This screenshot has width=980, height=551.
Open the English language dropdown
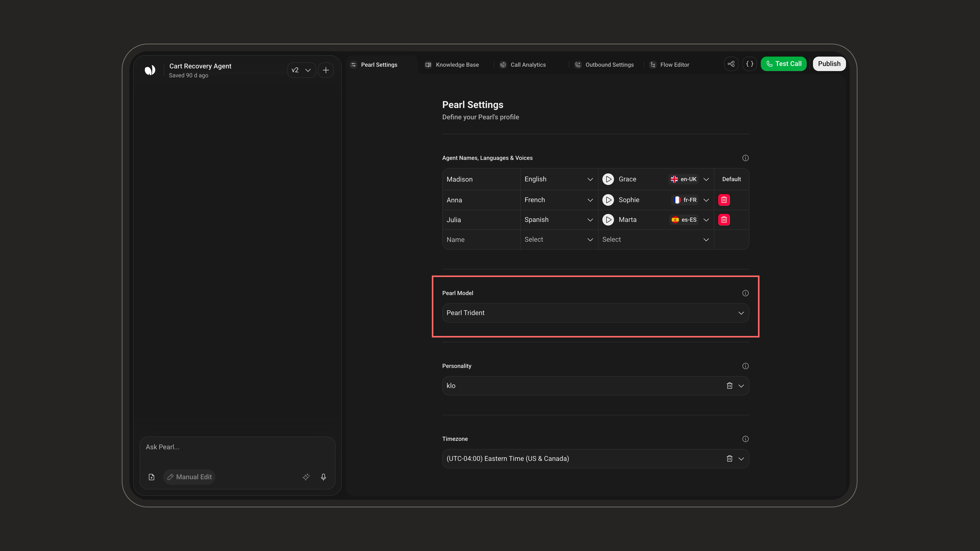click(x=559, y=179)
